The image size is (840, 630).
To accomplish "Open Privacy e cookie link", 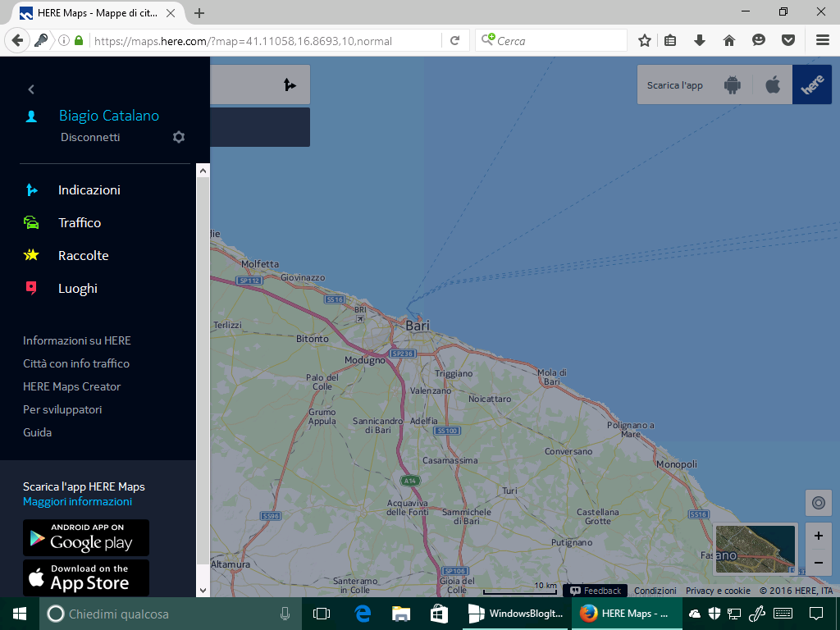I will point(718,591).
